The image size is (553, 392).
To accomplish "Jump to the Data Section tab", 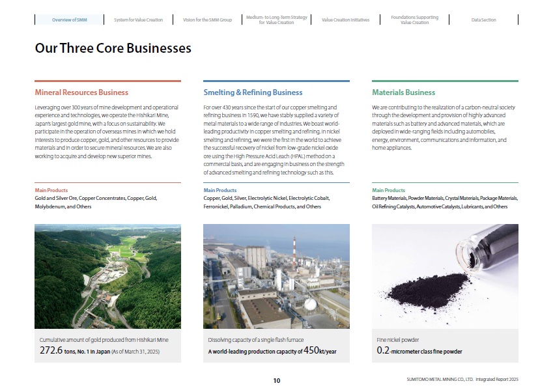I will [483, 20].
